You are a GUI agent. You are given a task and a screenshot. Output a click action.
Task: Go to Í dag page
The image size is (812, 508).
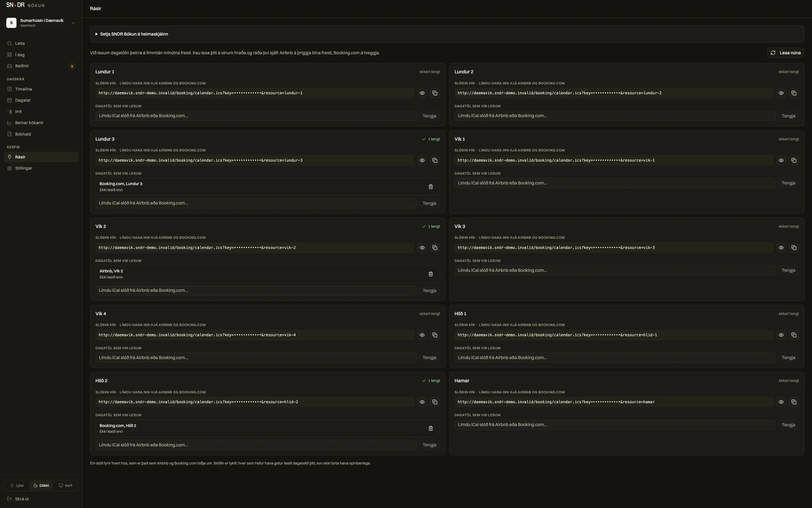click(x=41, y=55)
